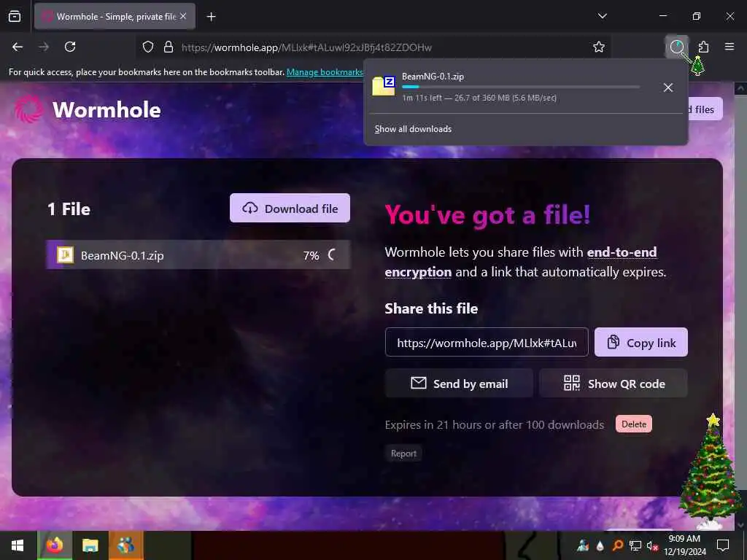This screenshot has width=747, height=560.
Task: Go back to previous page
Action: click(18, 47)
